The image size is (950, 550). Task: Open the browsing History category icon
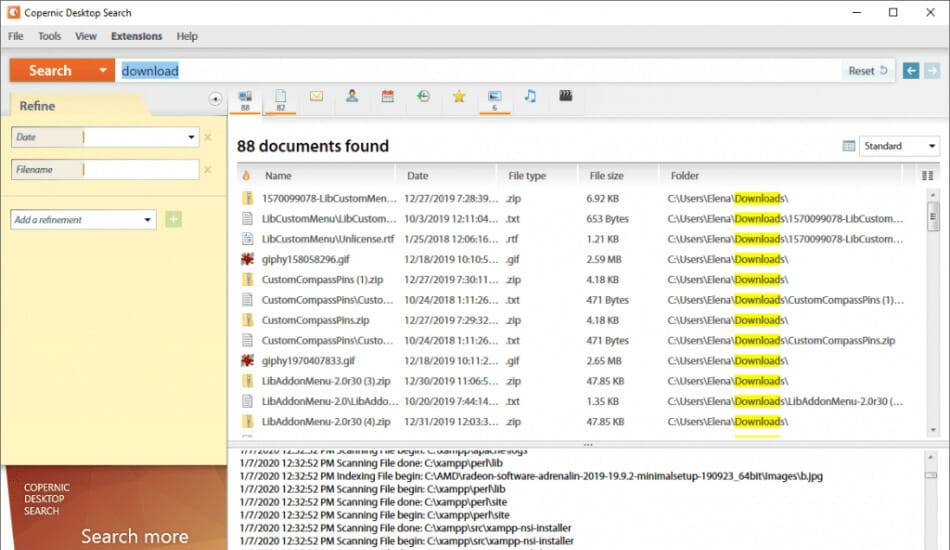click(x=424, y=96)
